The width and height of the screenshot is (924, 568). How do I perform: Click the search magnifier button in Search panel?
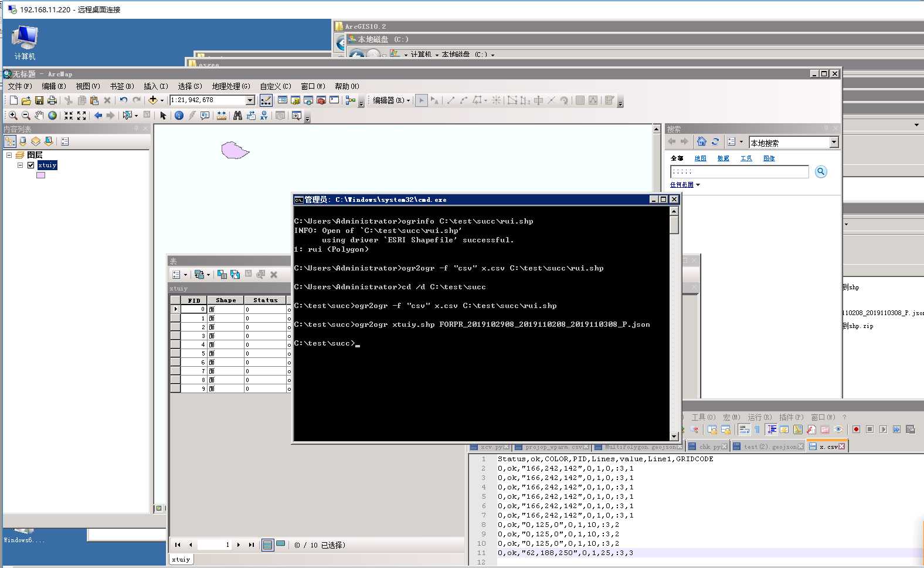(x=821, y=171)
